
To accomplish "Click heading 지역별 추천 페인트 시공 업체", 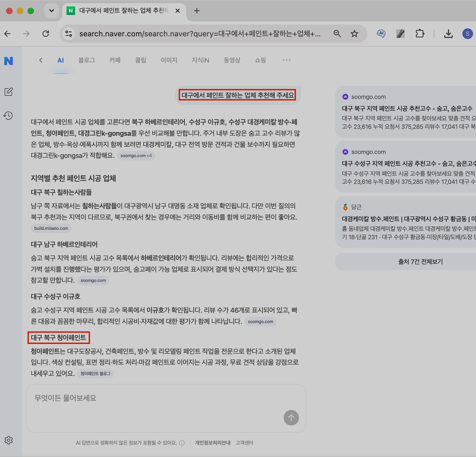I will click(x=73, y=179).
